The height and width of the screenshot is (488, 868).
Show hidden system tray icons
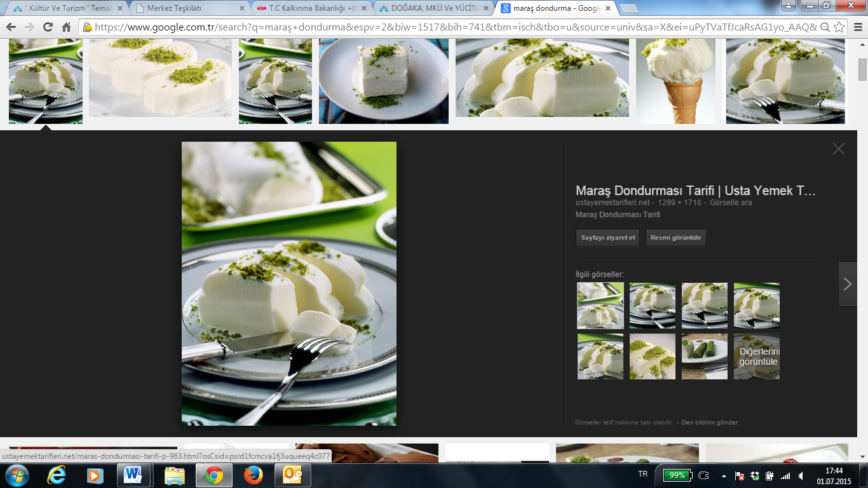tap(724, 475)
